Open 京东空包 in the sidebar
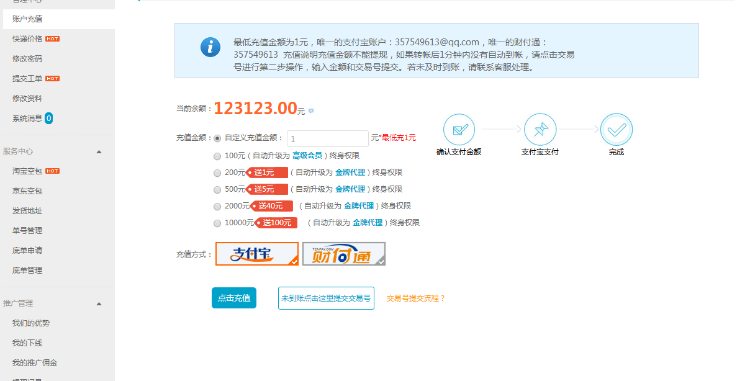Viewport: 750px width, 381px height. pyautogui.click(x=27, y=191)
